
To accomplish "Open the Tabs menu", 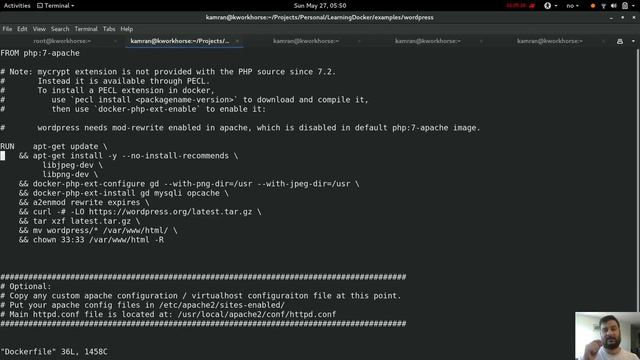I will (x=109, y=29).
